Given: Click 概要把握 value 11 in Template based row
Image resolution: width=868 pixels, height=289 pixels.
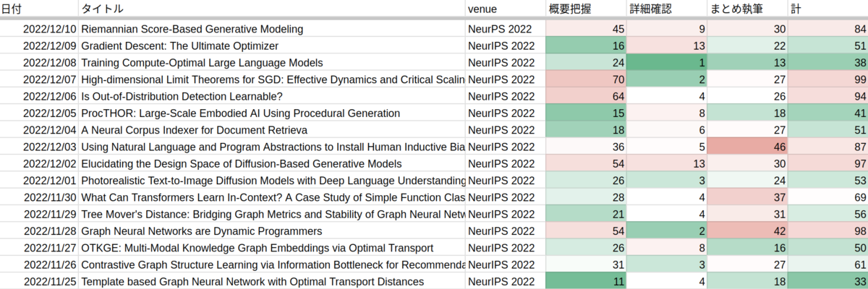Looking at the screenshot, I should 585,282.
